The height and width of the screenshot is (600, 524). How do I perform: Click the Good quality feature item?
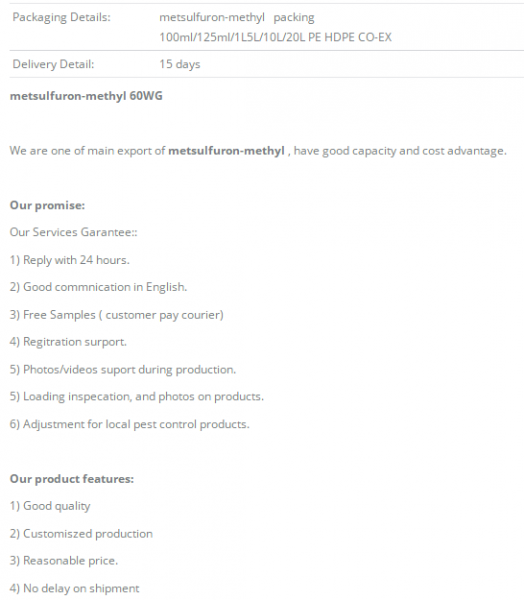tap(50, 506)
